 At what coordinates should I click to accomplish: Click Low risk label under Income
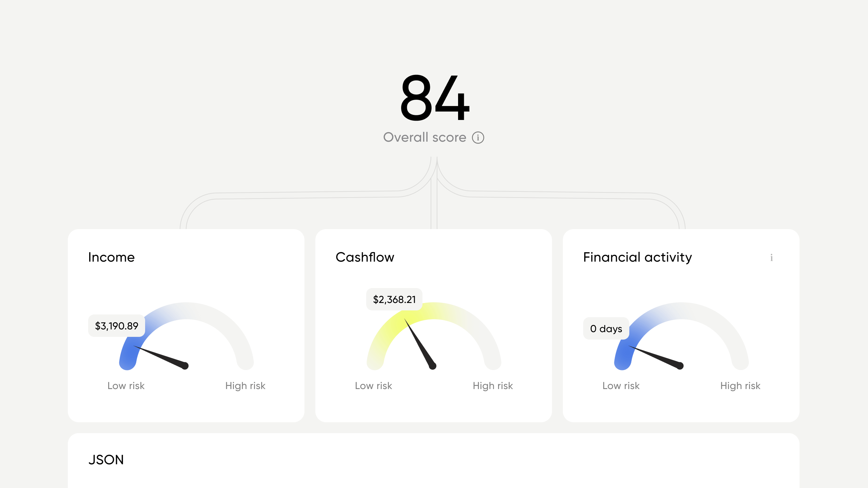tap(126, 386)
